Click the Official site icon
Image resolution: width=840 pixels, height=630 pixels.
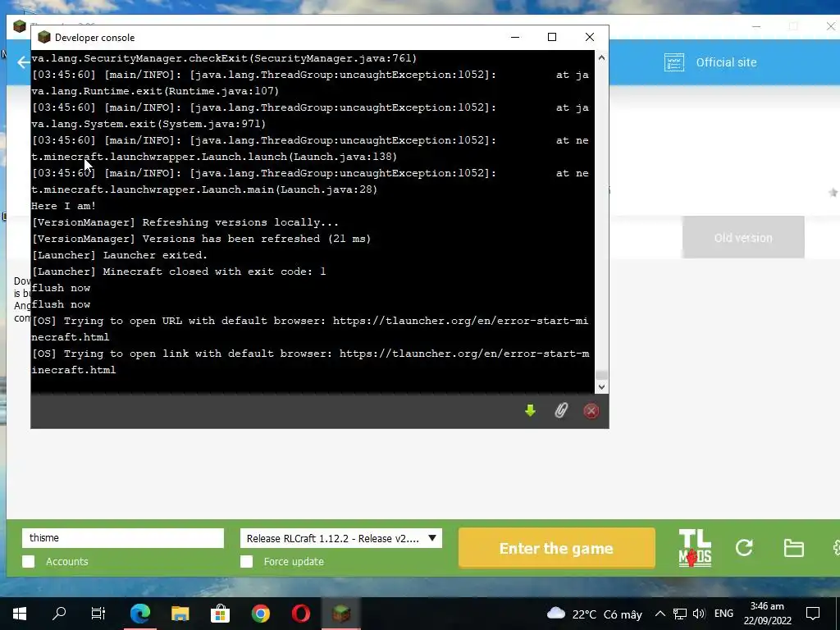point(674,62)
